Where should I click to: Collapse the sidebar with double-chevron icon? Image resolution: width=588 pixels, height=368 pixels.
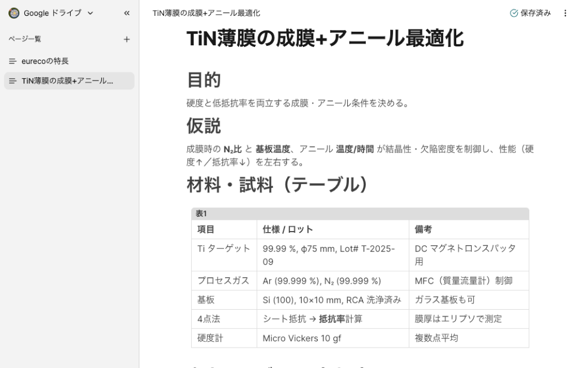tap(127, 13)
